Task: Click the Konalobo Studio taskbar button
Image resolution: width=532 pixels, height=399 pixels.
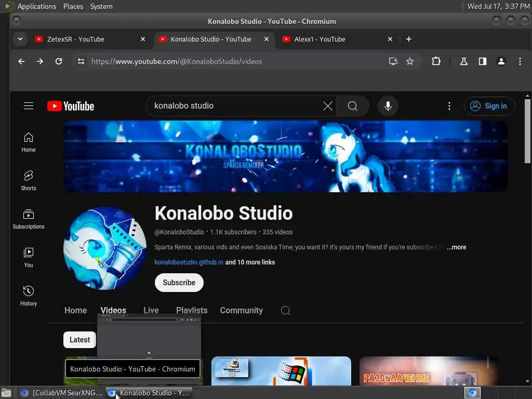Action: (149, 393)
